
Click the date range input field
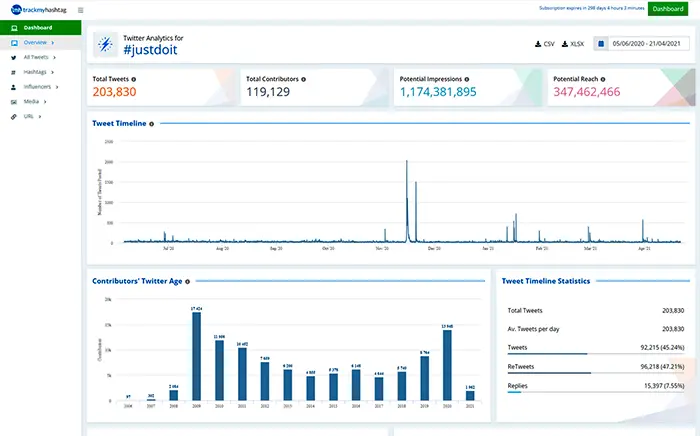649,44
